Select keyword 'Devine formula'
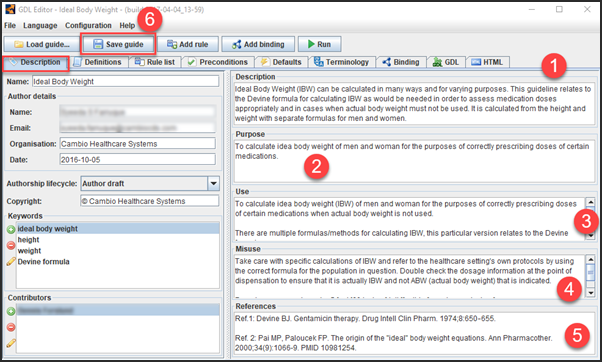Viewport: 602px width, 362px height. pos(118,262)
